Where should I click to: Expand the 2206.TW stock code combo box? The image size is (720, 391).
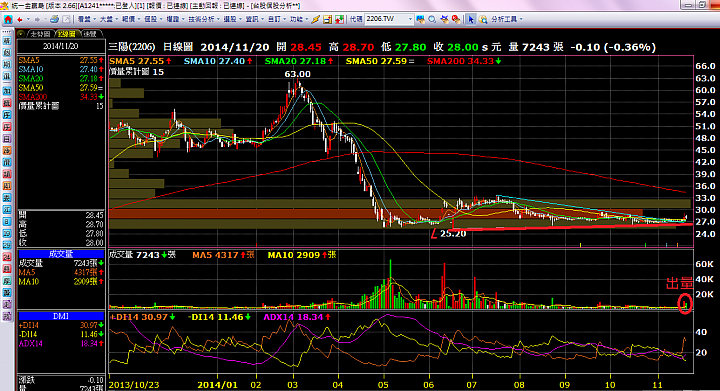[x=410, y=19]
